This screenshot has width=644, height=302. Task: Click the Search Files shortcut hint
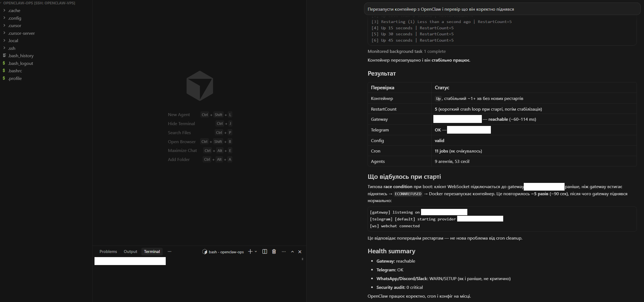click(200, 133)
